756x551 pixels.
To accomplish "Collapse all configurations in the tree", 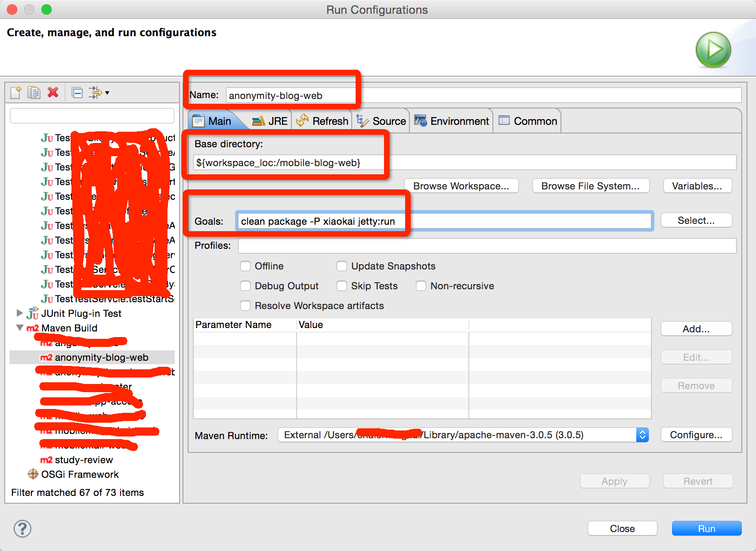I will click(x=77, y=93).
